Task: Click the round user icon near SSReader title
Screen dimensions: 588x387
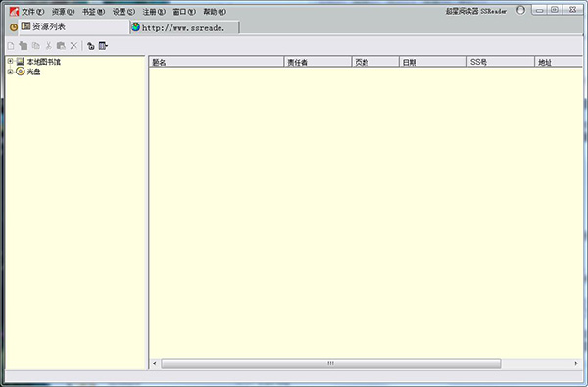Action: (x=520, y=10)
